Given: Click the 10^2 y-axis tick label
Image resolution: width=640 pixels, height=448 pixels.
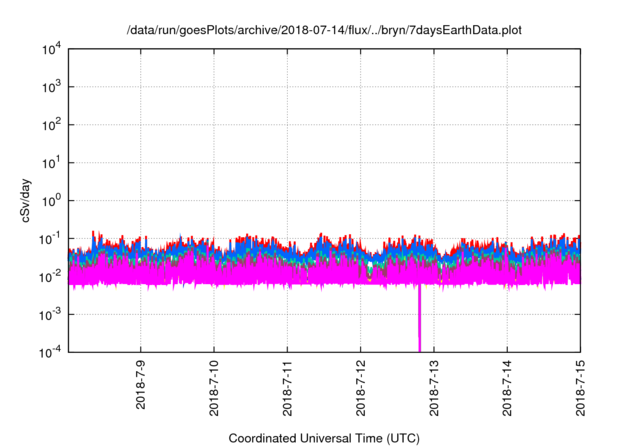Looking at the screenshot, I should tap(52, 125).
